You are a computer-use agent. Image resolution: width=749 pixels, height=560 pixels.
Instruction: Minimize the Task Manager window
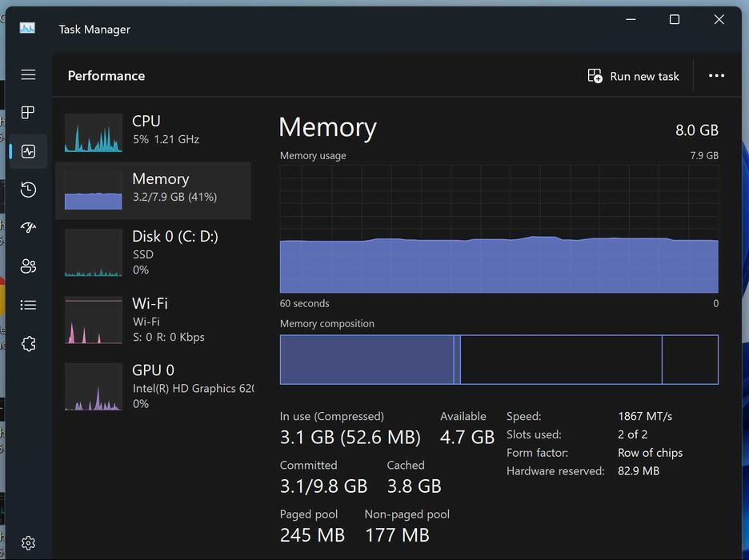coord(631,19)
